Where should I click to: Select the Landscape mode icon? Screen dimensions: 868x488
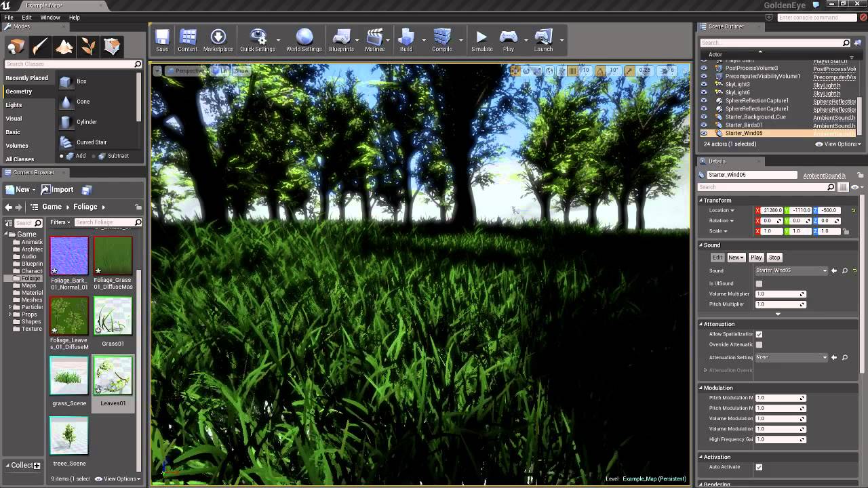tap(64, 46)
